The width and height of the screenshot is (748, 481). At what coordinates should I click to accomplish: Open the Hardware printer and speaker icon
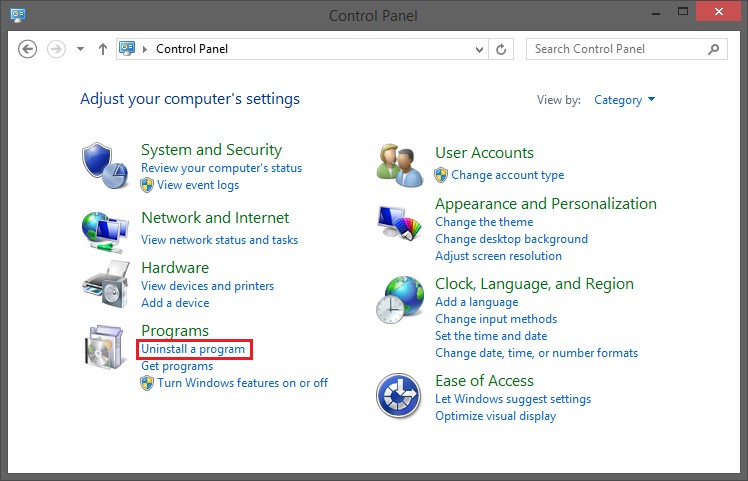point(106,284)
